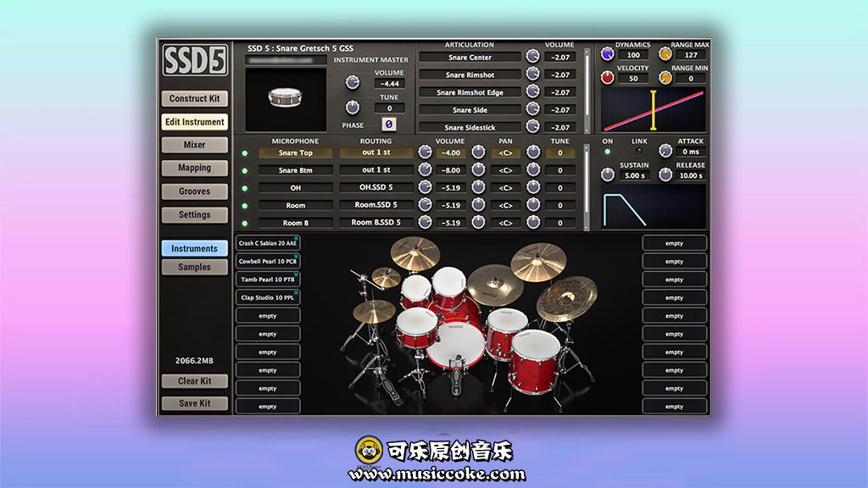
Task: Open the Room B.SSD 5 routing dropdown
Action: (376, 223)
